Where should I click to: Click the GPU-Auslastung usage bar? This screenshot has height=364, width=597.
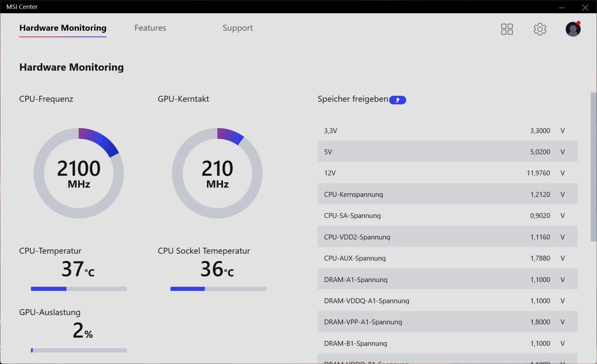pos(79,350)
